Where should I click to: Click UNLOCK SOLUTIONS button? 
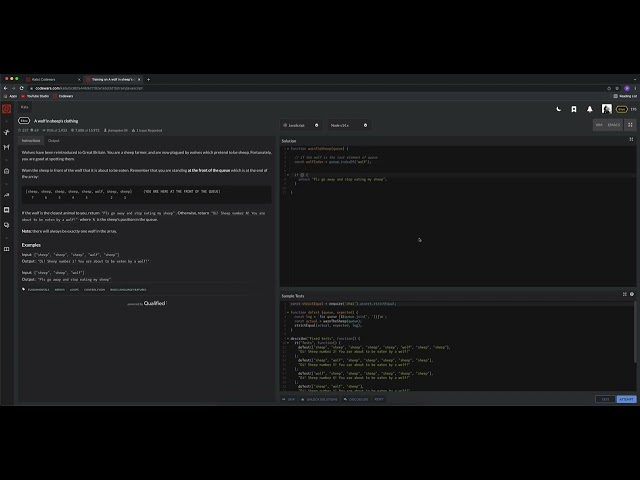(x=319, y=399)
